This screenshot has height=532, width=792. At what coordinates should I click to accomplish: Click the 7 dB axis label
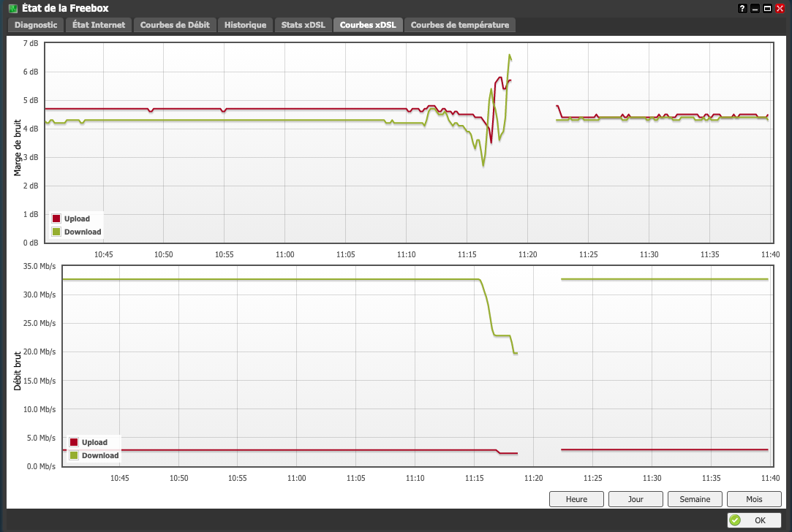click(31, 43)
